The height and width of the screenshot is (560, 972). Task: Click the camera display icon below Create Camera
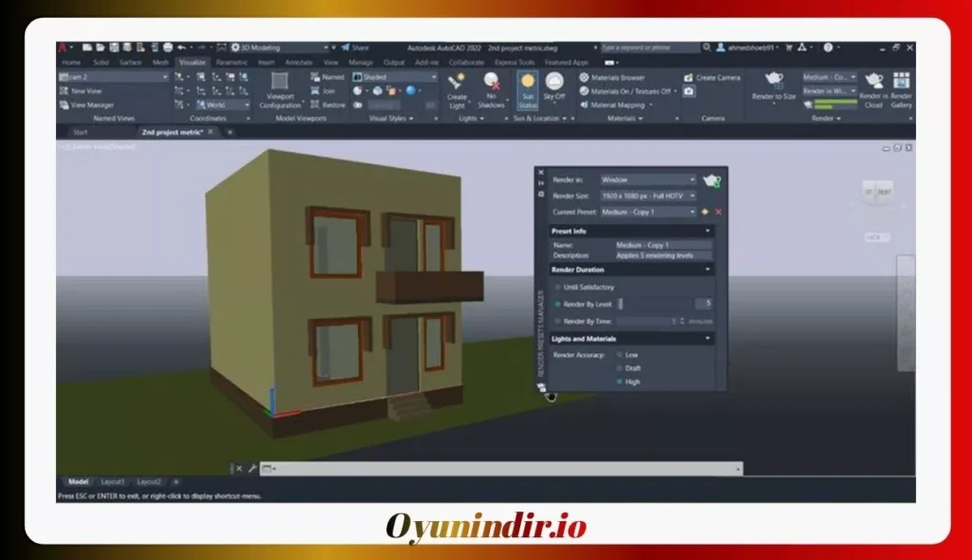689,91
